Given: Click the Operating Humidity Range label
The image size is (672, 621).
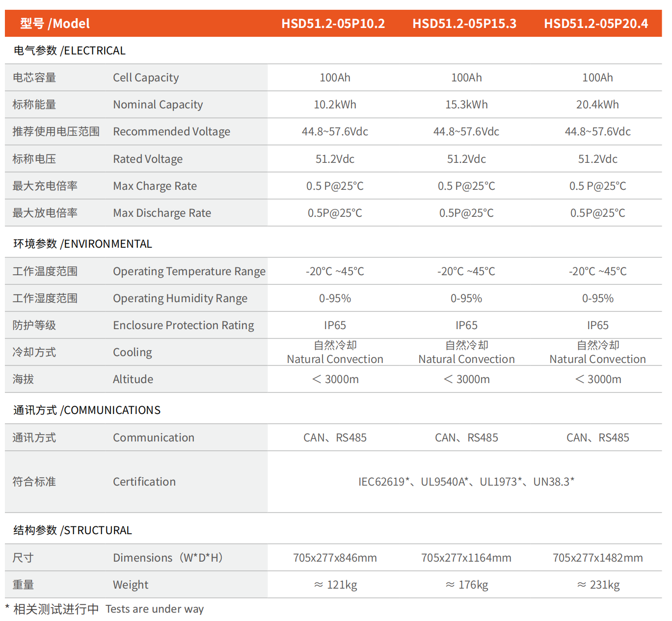Looking at the screenshot, I should point(180,298).
